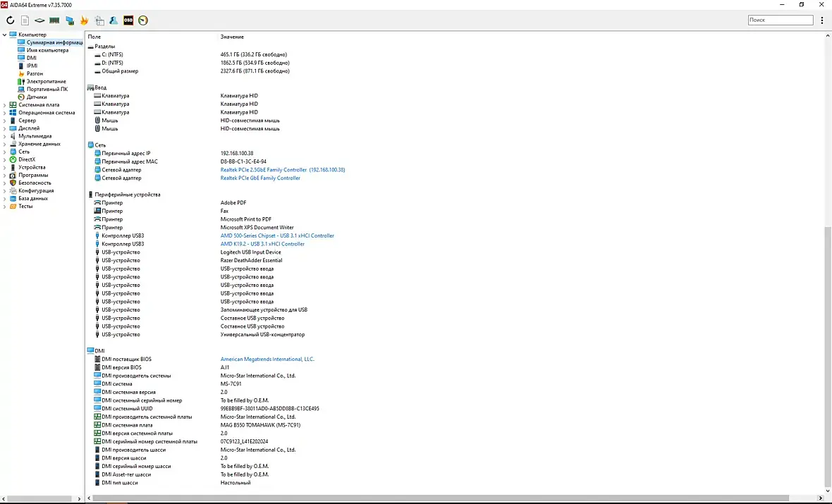Expand the Дисплей tree node

click(5, 128)
